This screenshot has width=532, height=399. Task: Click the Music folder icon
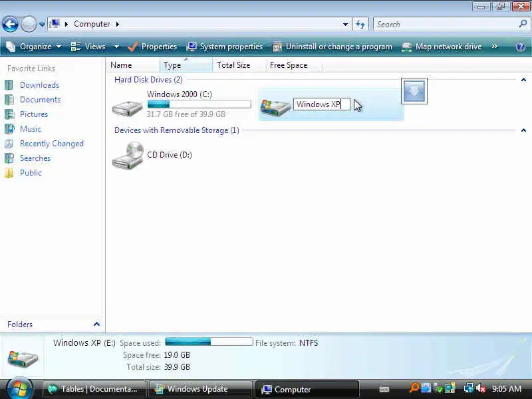[x=9, y=129]
